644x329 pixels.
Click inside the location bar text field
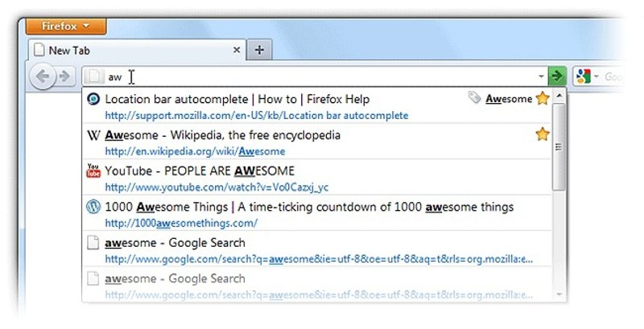tap(322, 77)
